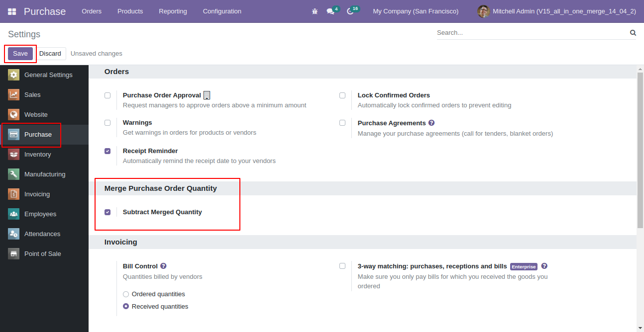Viewport: 644px width, 332px height.
Task: Click help icon next to Purchase Agreements
Action: [x=431, y=123]
